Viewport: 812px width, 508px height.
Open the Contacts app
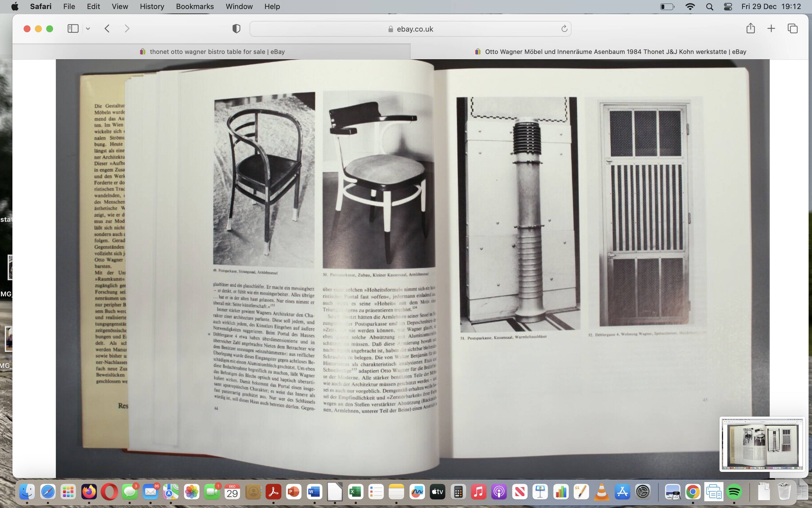tap(253, 492)
